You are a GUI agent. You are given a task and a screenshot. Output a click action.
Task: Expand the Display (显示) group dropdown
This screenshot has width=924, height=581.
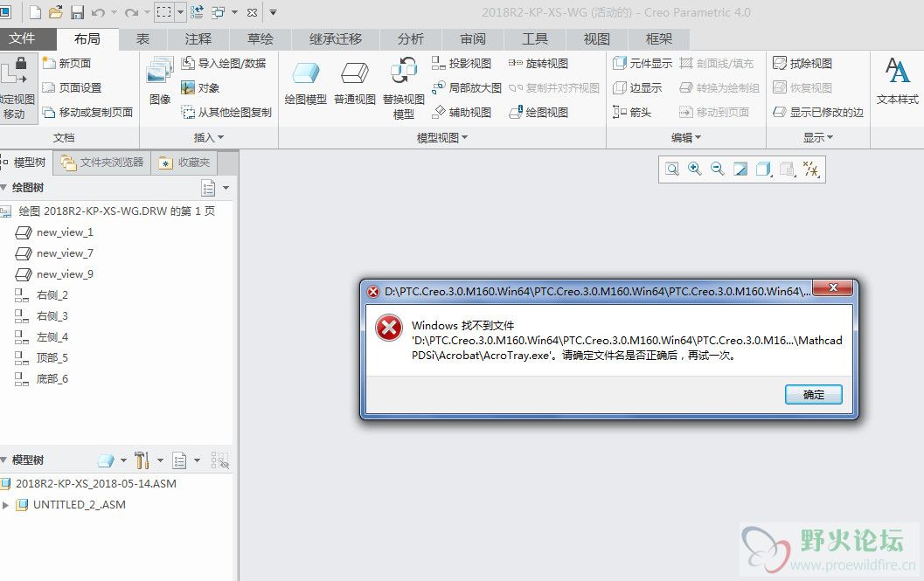818,137
